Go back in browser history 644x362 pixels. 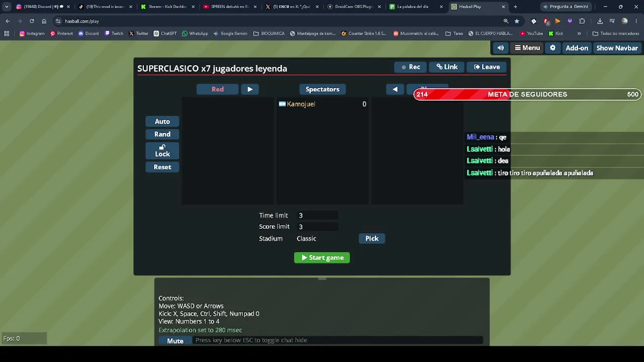8,21
